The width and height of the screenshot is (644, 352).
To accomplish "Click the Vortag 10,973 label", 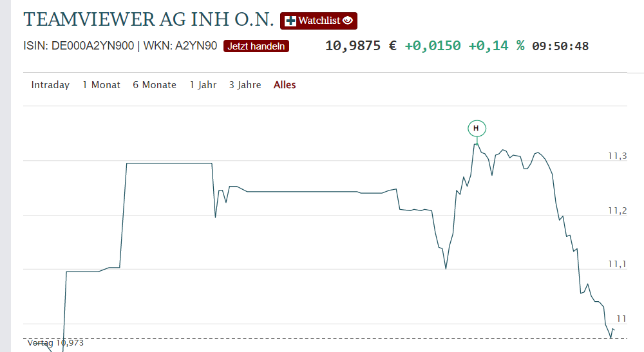I will pyautogui.click(x=55, y=342).
